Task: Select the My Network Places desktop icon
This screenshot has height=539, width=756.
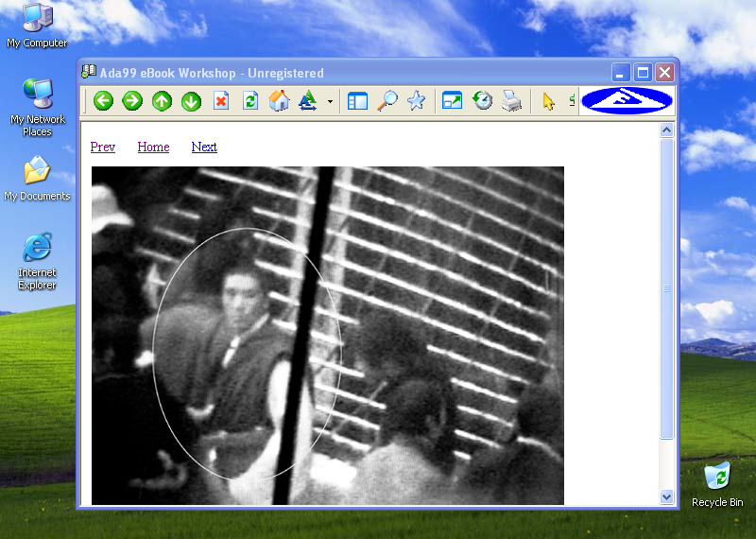Action: pyautogui.click(x=37, y=107)
